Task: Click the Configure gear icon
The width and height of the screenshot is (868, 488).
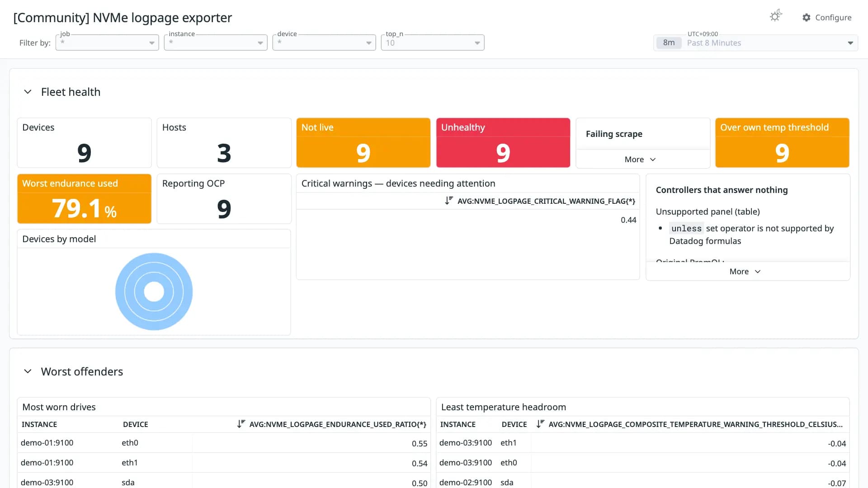Action: [x=807, y=17]
